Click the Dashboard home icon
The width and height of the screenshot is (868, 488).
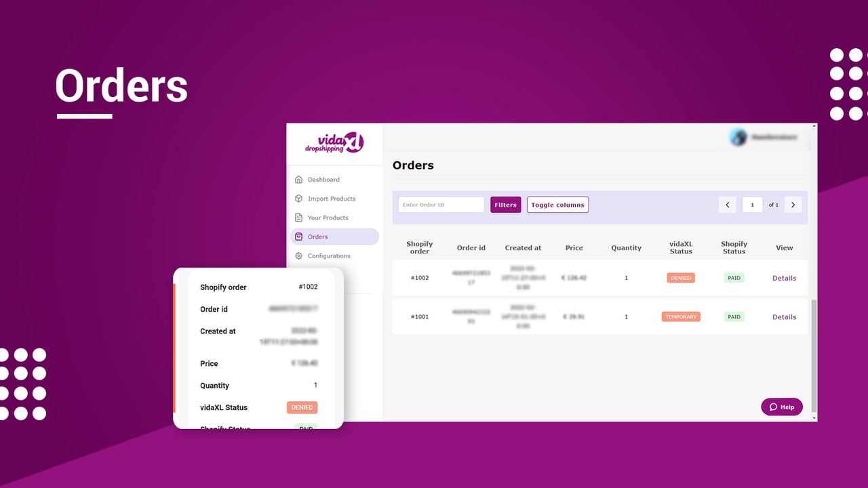click(x=299, y=180)
